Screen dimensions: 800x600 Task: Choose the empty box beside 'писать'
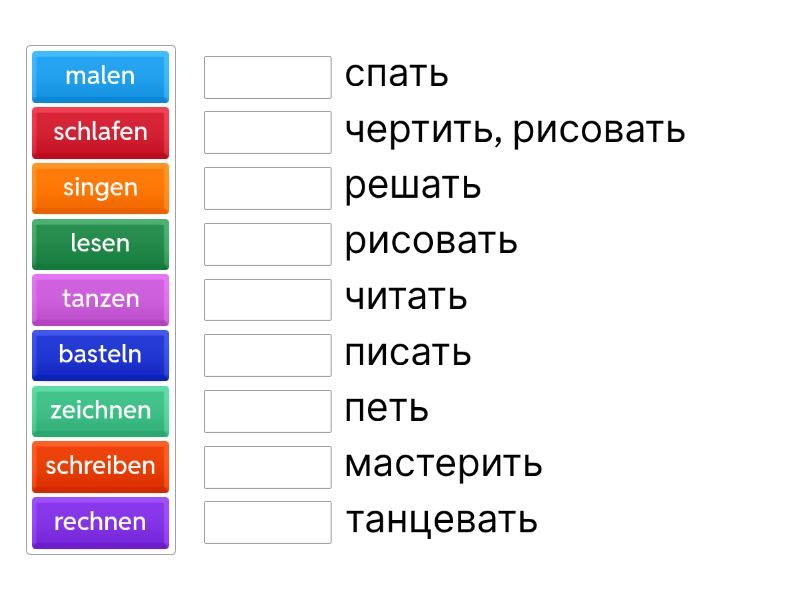[x=267, y=355]
